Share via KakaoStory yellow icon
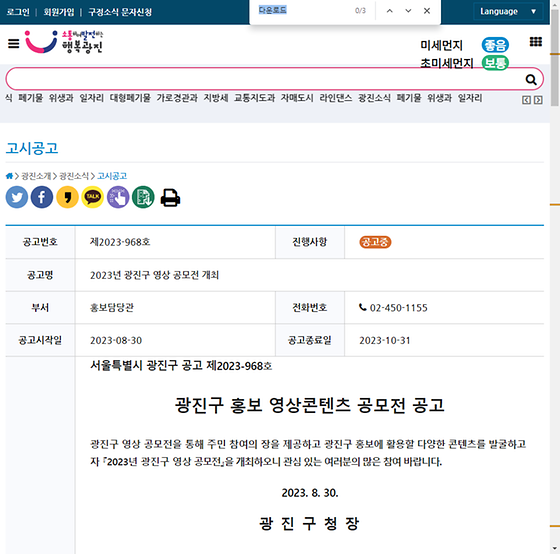The image size is (560, 554). click(x=67, y=197)
